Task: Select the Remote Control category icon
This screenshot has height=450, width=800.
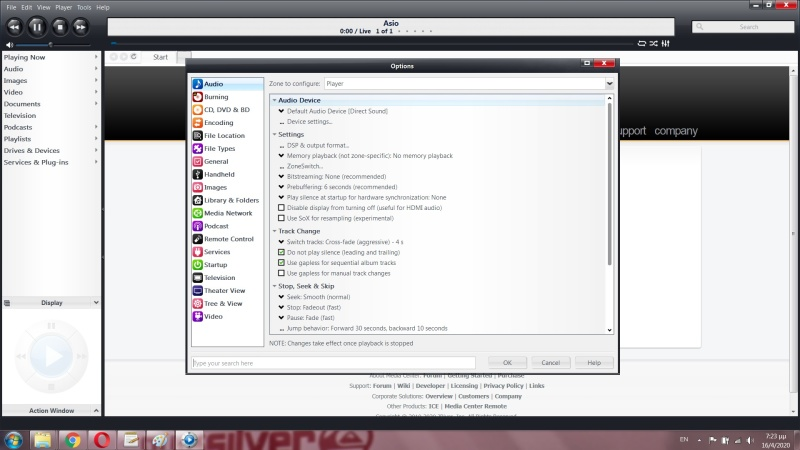Action: [x=197, y=239]
